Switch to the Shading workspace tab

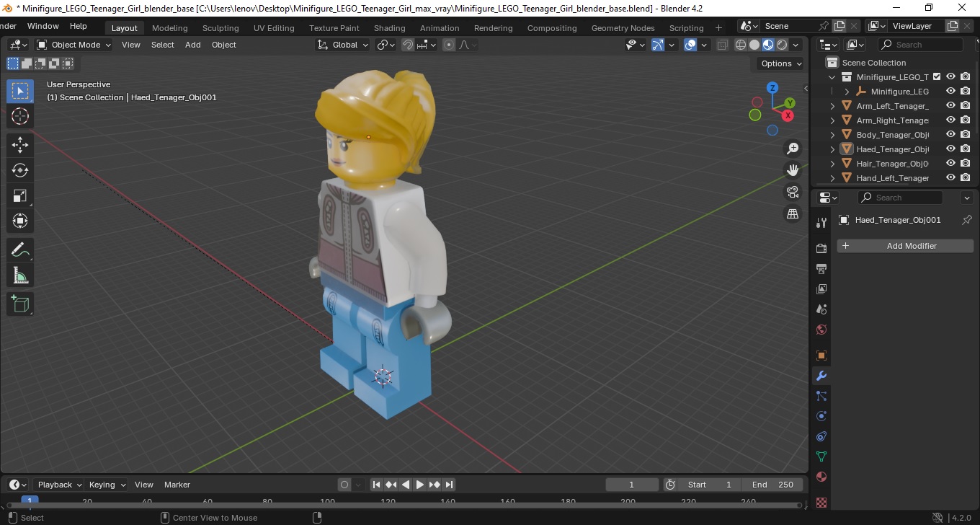tap(389, 28)
